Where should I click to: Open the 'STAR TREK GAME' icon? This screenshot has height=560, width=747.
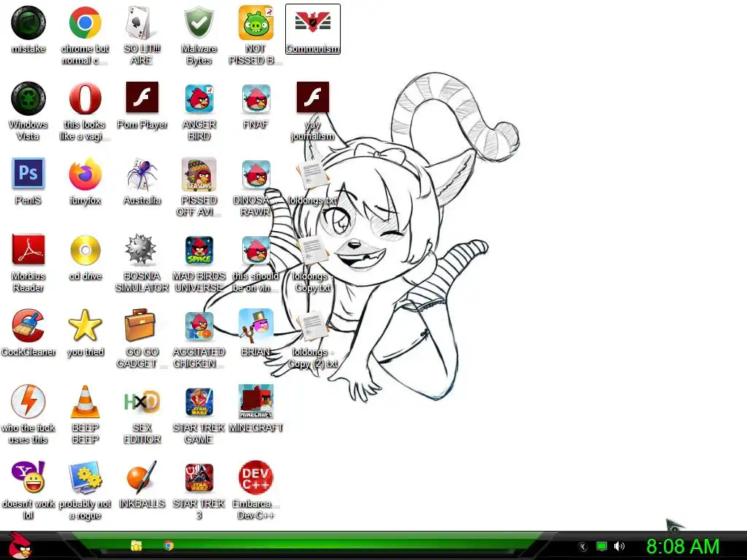pos(198,402)
